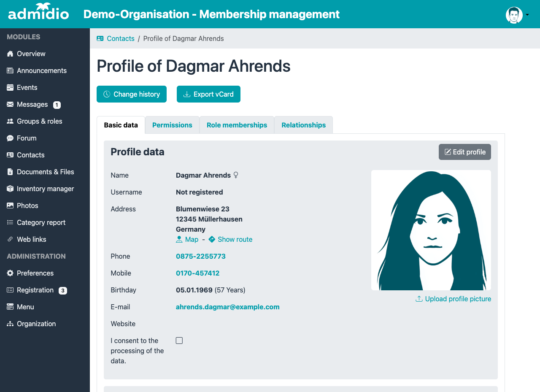This screenshot has height=392, width=540.
Task: Open the Preferences gear icon
Action: [10, 273]
